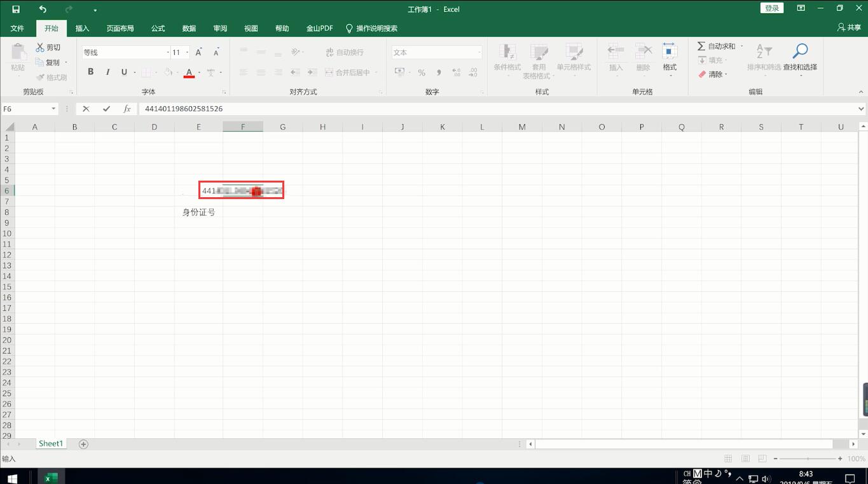Click the Enter checkmark formula bar icon
The height and width of the screenshot is (484, 868).
[x=106, y=109]
